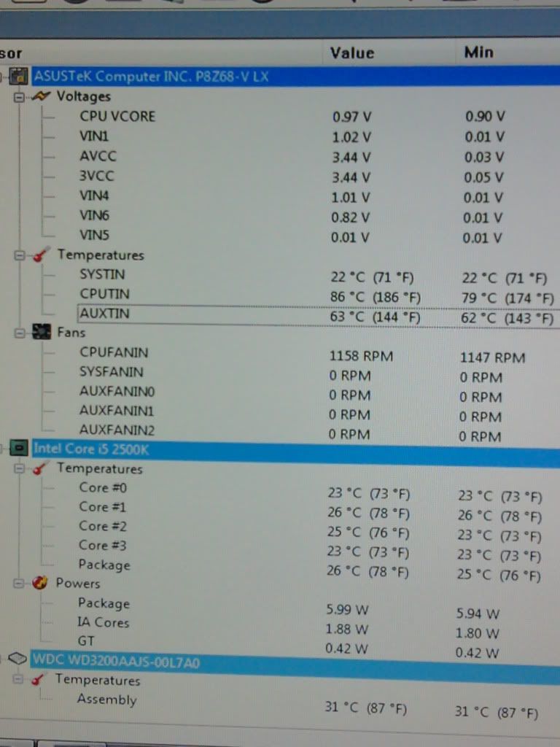Image resolution: width=560 pixels, height=747 pixels.
Task: Click CPUFANIN minimum 1147 RPM
Action: point(492,357)
